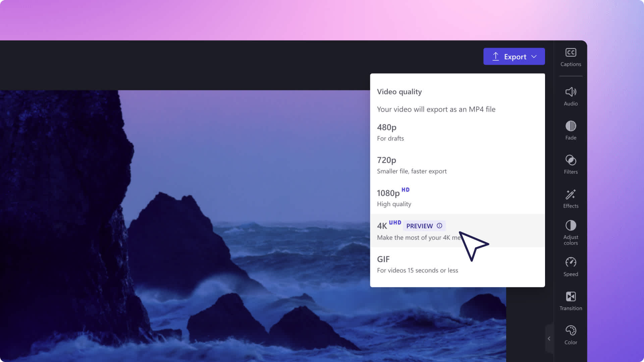
Task: Open the Fade panel
Action: [571, 130]
